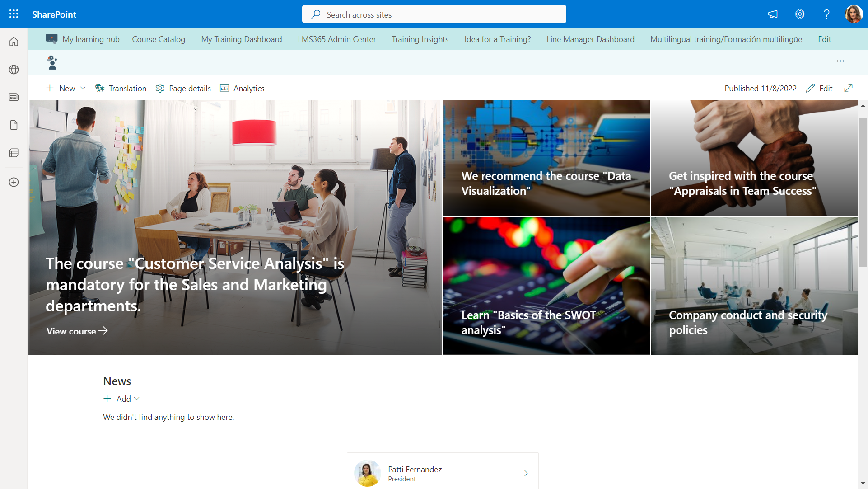The image size is (868, 489).
Task: Open Course Catalog navigation tab
Action: click(159, 39)
